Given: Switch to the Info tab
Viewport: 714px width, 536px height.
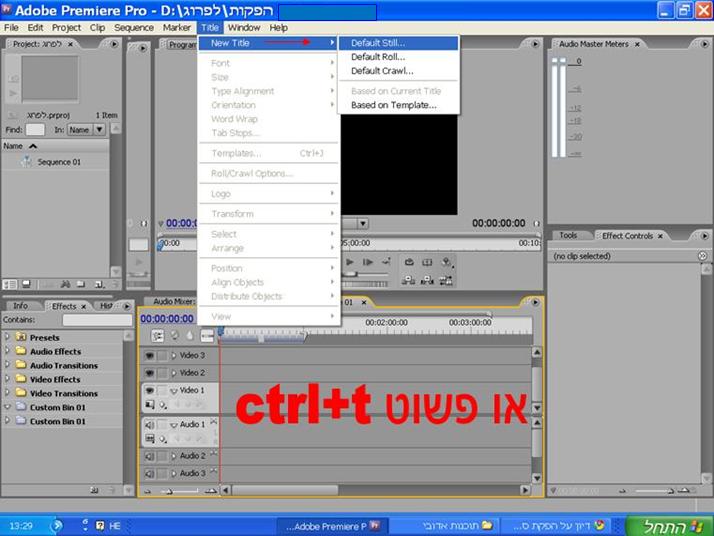Looking at the screenshot, I should [20, 306].
